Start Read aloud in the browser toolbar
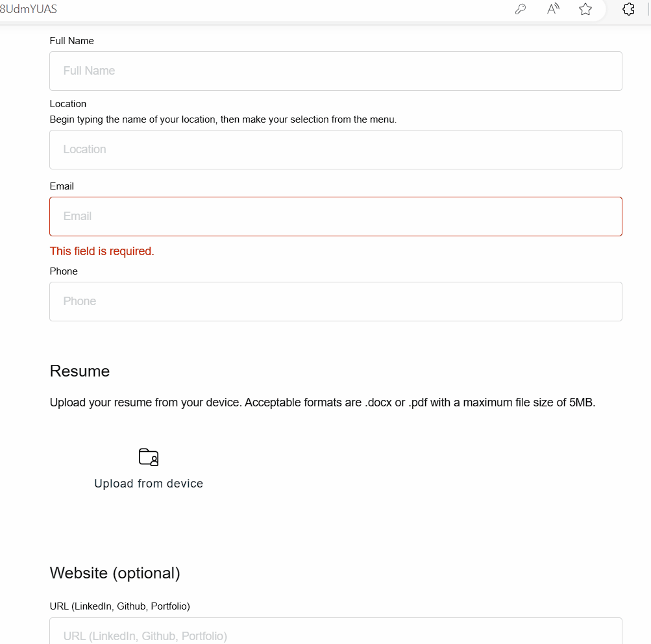Image resolution: width=651 pixels, height=644 pixels. 552,9
